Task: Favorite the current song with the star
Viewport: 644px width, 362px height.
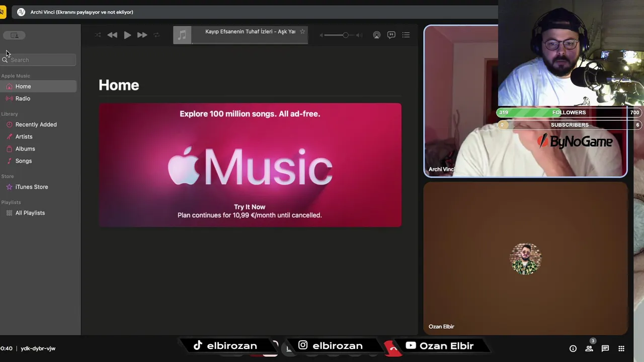Action: tap(302, 31)
